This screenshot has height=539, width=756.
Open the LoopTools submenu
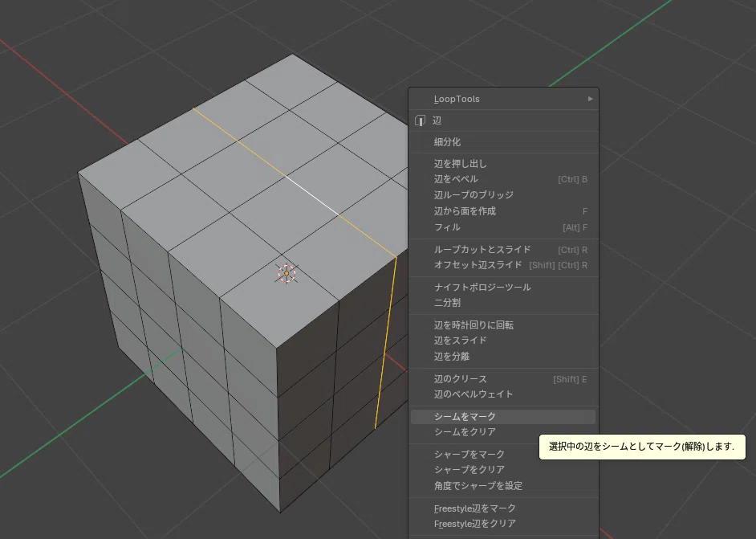point(503,99)
